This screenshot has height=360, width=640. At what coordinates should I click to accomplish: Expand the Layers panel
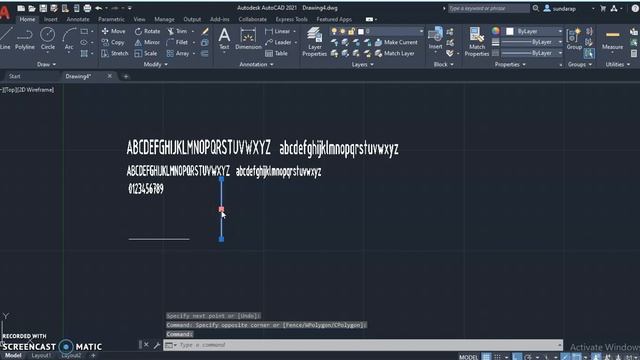pyautogui.click(x=362, y=64)
